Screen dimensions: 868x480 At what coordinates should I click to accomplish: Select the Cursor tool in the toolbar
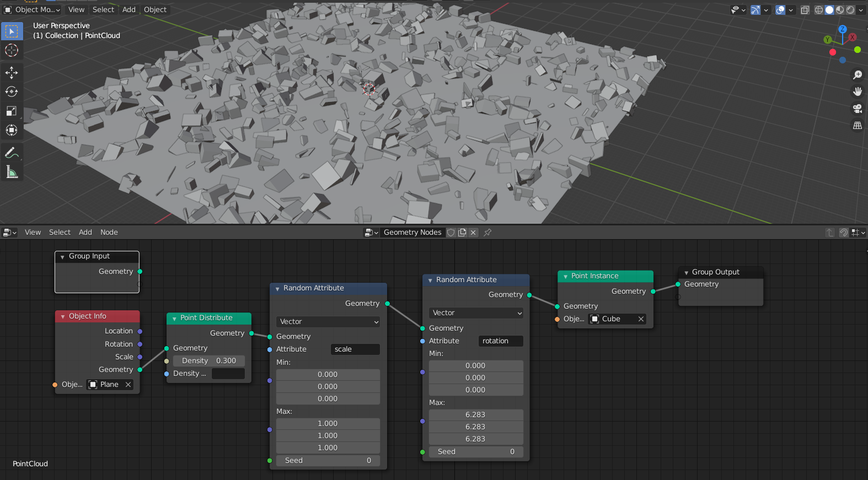click(12, 51)
